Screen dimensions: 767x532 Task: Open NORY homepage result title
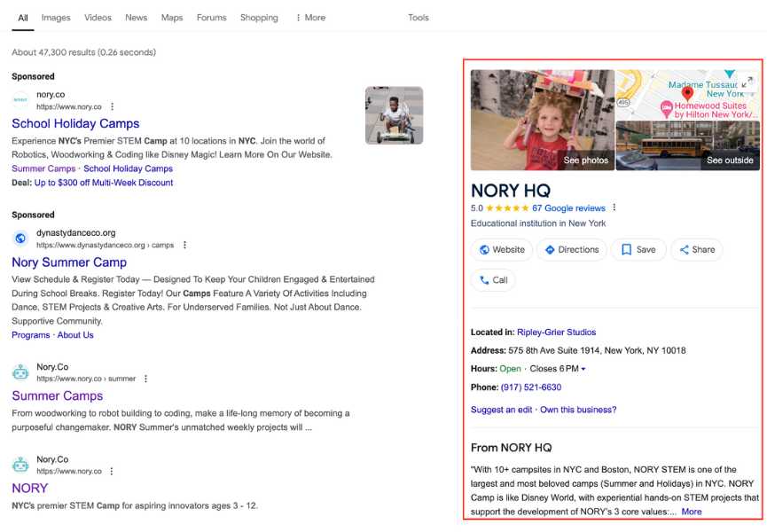pos(30,489)
